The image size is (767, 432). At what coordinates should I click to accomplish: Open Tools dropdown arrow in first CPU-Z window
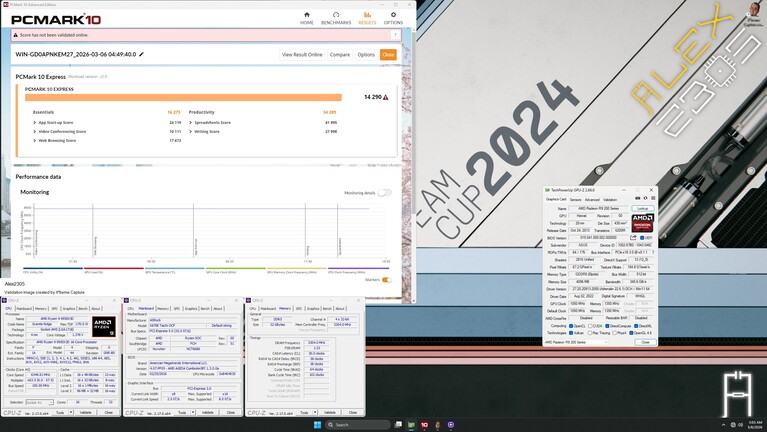[71, 412]
